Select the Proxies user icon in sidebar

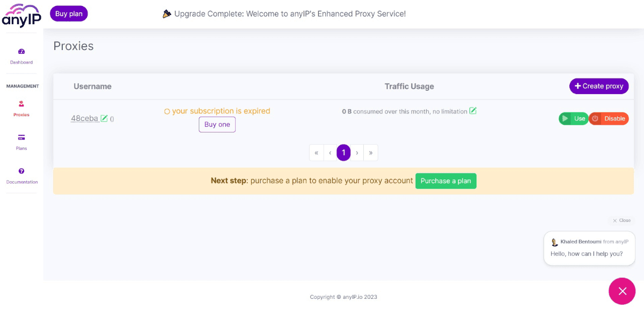[21, 104]
